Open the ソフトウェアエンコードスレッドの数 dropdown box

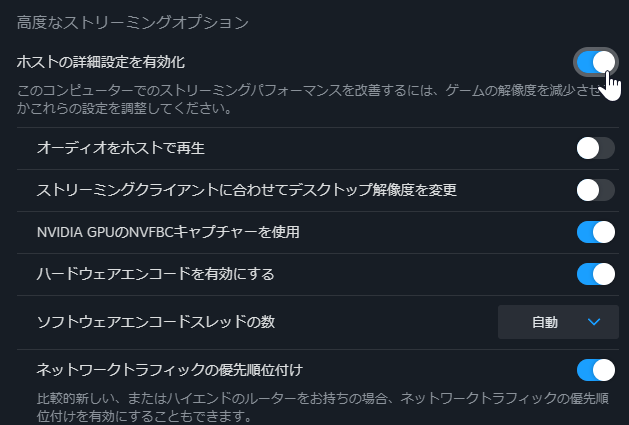[558, 322]
